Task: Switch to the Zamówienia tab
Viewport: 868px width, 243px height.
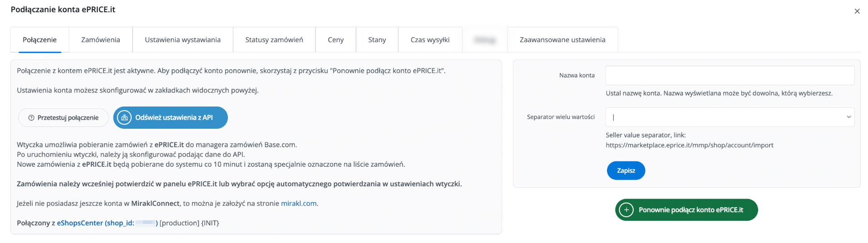Action: 100,40
